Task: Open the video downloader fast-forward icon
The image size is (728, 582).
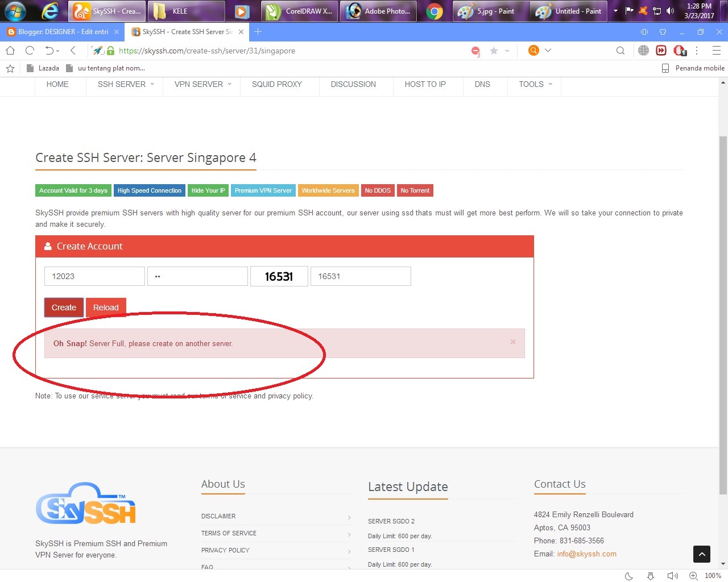Action: 661,50
